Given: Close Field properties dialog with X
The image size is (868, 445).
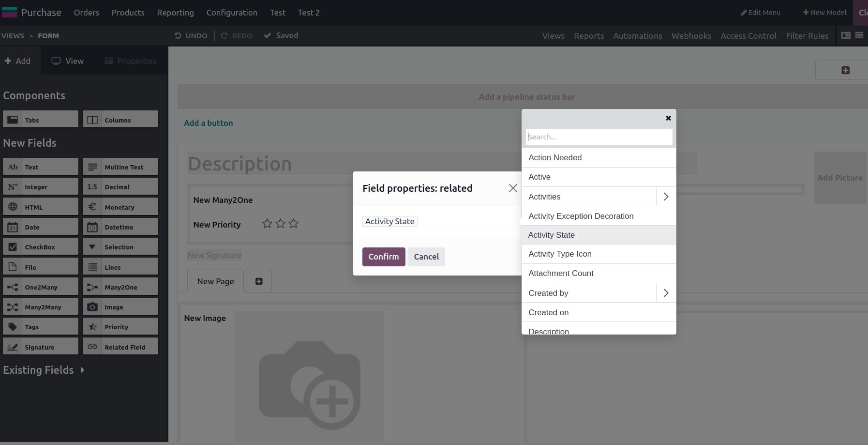Looking at the screenshot, I should pyautogui.click(x=513, y=188).
